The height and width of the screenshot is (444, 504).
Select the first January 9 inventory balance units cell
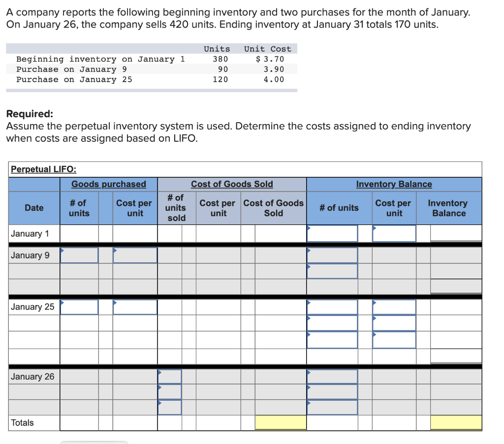[x=332, y=255]
